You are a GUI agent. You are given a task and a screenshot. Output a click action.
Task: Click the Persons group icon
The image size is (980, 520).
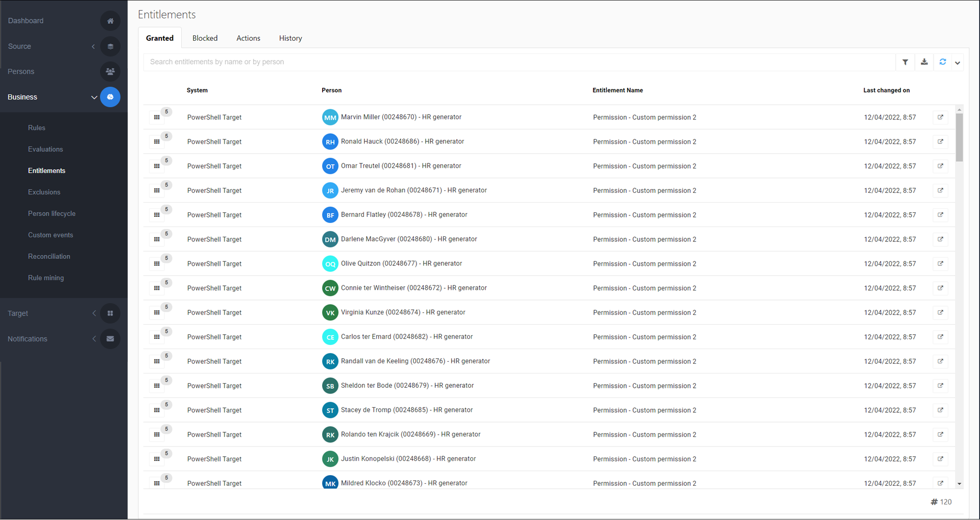point(110,71)
